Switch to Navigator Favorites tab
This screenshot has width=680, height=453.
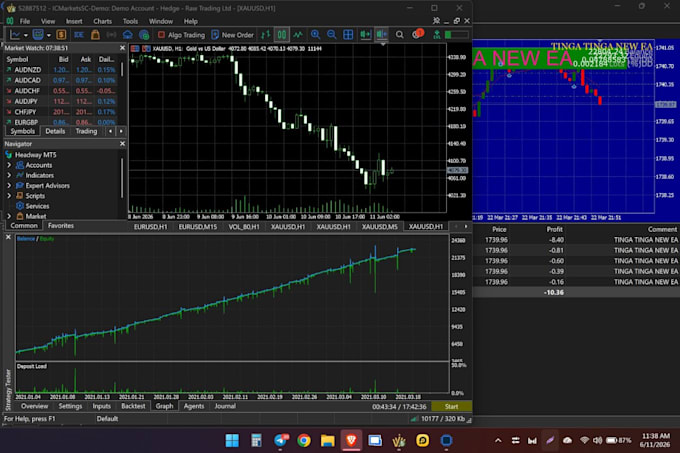61,226
